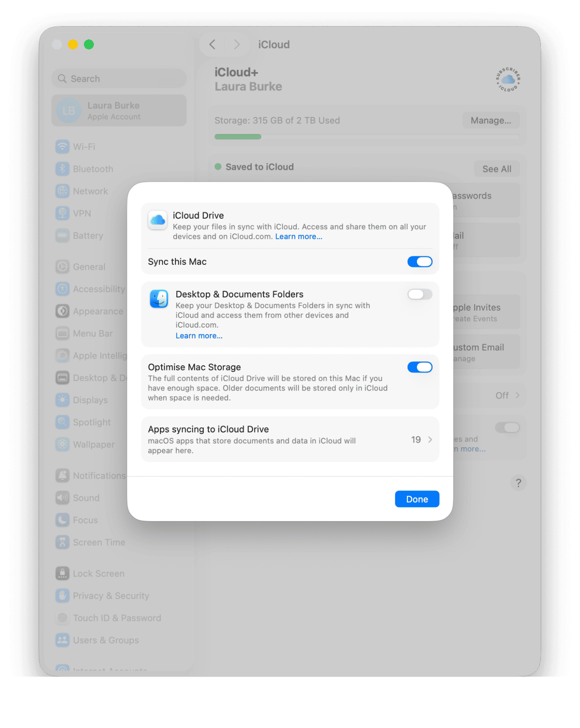Click the iCloud subscriber badge icon

508,79
